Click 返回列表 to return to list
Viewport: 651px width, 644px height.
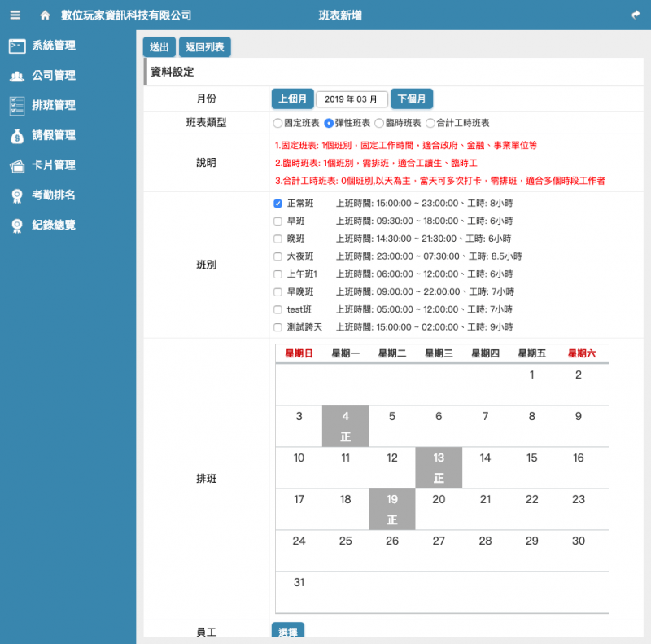pyautogui.click(x=205, y=47)
